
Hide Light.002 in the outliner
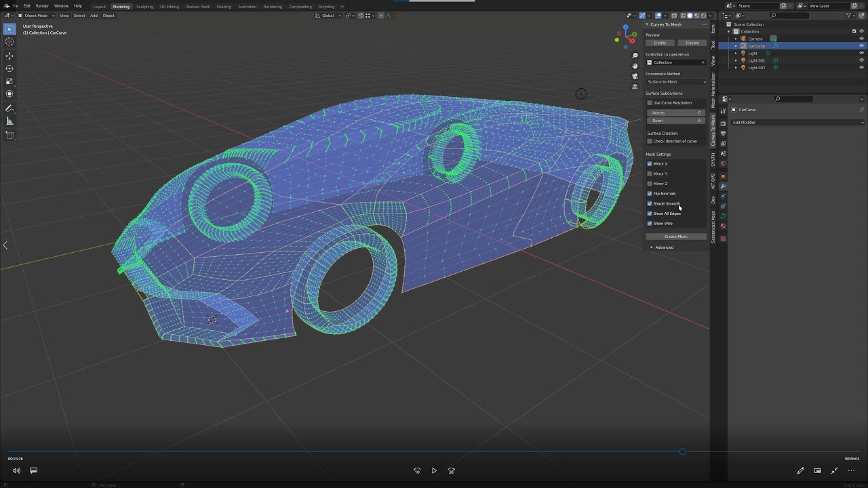pyautogui.click(x=862, y=68)
